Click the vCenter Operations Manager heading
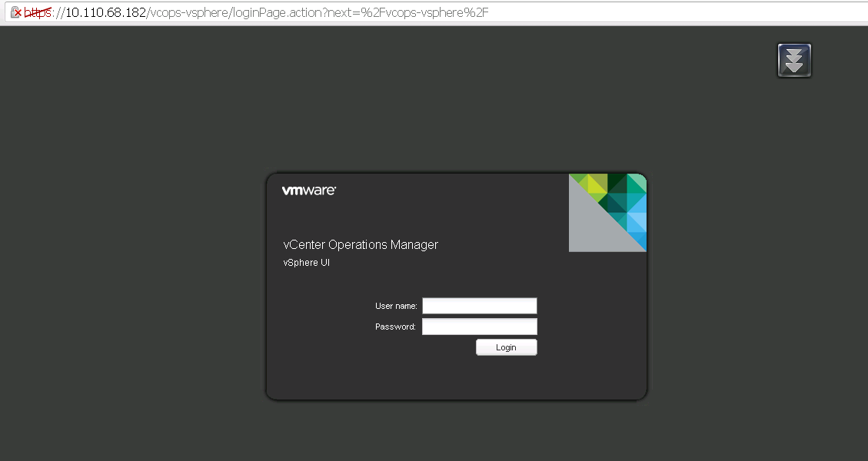Image resolution: width=868 pixels, height=461 pixels. pos(361,244)
